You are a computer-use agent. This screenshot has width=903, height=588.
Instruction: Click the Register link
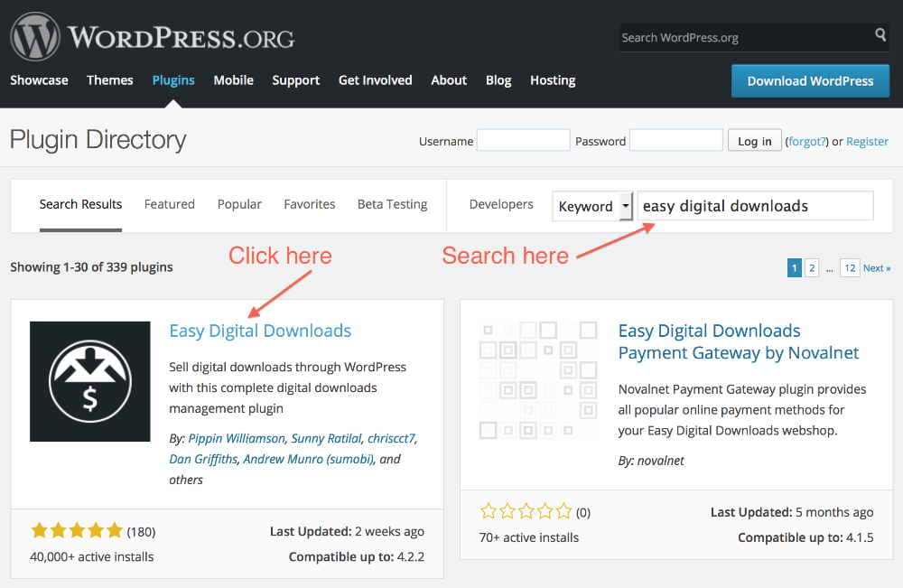coord(867,141)
